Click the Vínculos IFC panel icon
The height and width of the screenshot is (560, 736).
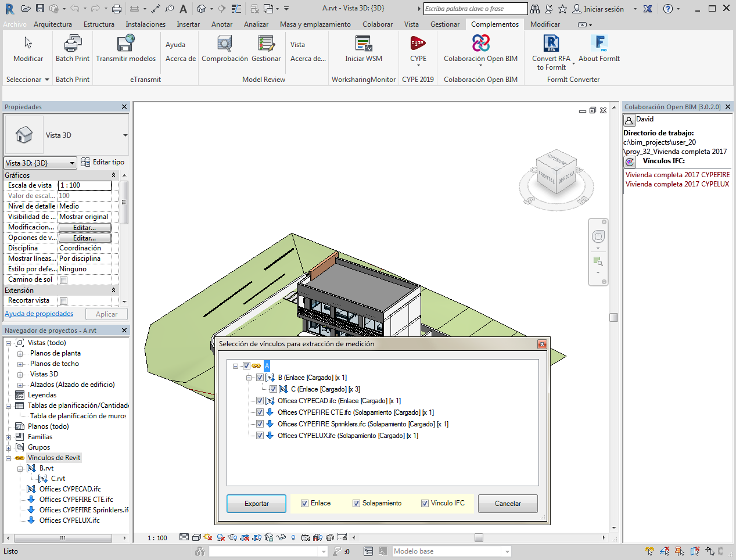point(630,162)
